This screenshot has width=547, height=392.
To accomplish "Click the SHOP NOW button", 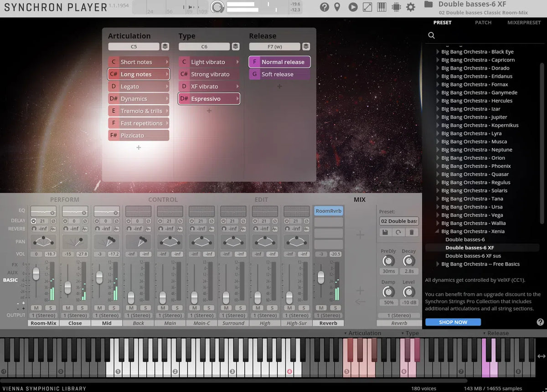I will (453, 322).
